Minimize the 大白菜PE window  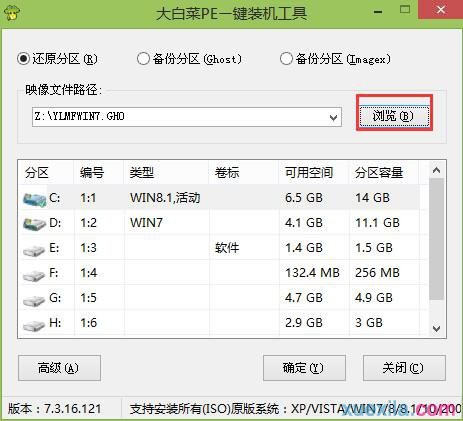pos(378,12)
